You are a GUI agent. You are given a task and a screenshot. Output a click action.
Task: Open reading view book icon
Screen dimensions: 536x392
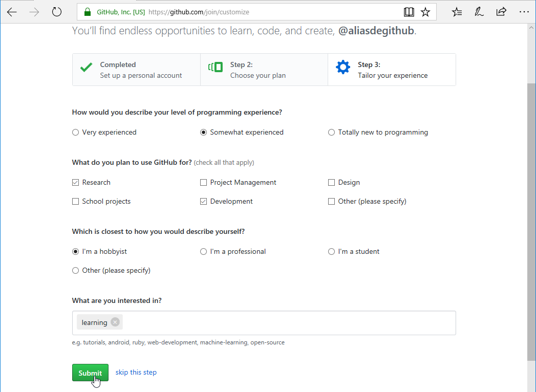point(408,12)
